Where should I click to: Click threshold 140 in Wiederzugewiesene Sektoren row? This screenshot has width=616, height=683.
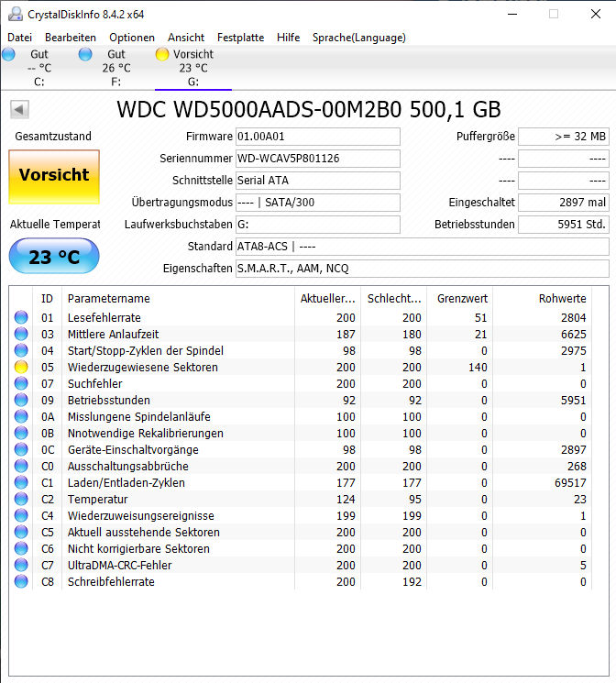[x=478, y=368]
